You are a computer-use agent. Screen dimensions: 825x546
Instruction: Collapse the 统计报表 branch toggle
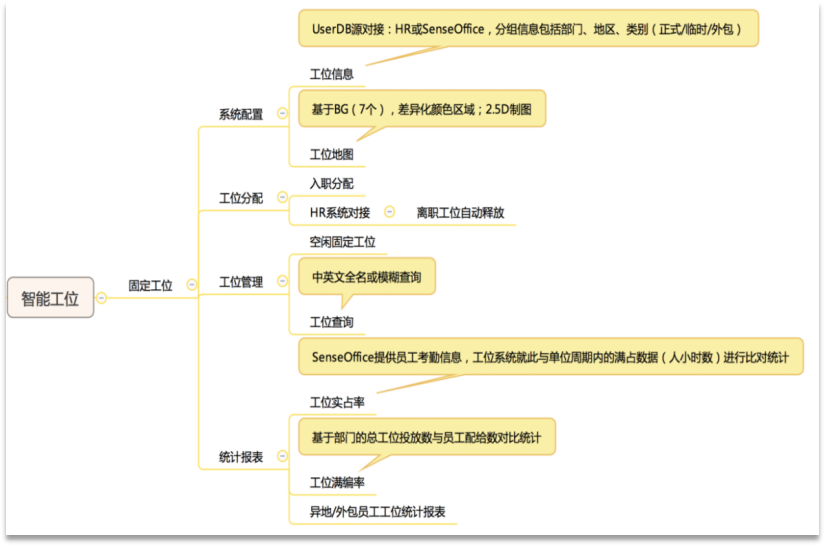click(x=283, y=456)
